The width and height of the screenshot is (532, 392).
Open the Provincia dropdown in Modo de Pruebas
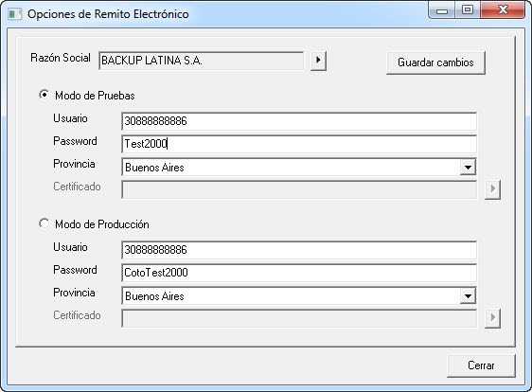click(x=468, y=168)
